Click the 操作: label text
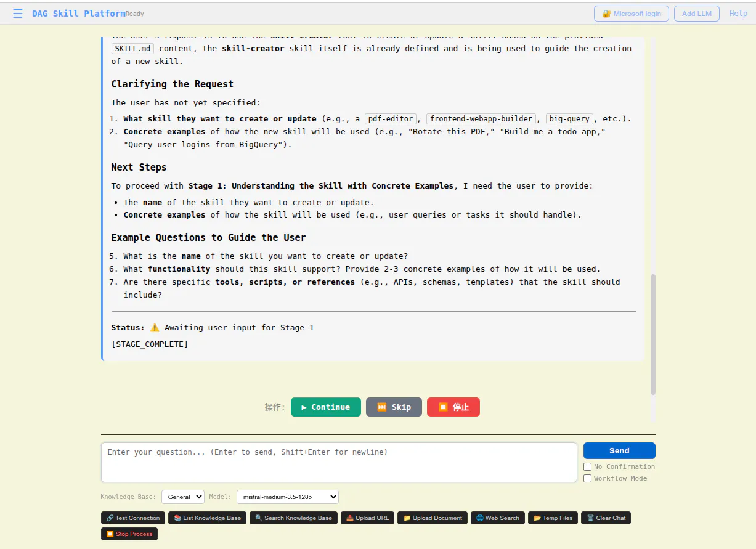Screen dimensions: 756x549 (x=275, y=407)
